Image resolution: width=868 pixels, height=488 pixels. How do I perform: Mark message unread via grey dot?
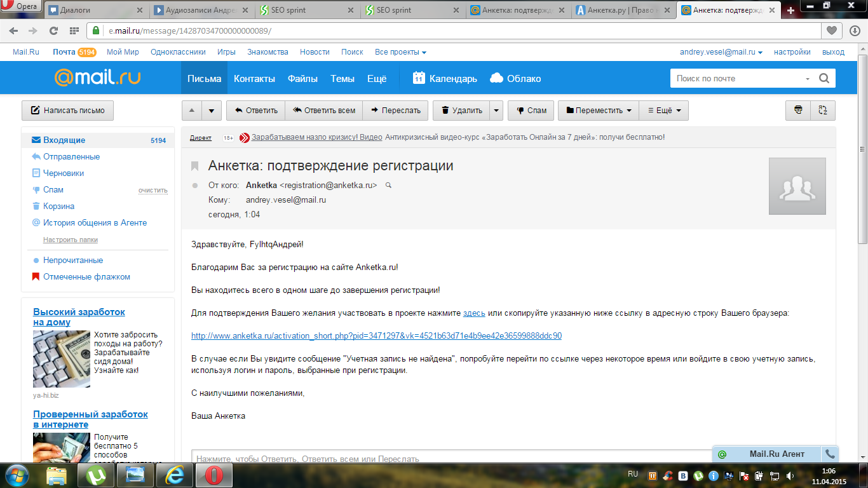tap(195, 186)
